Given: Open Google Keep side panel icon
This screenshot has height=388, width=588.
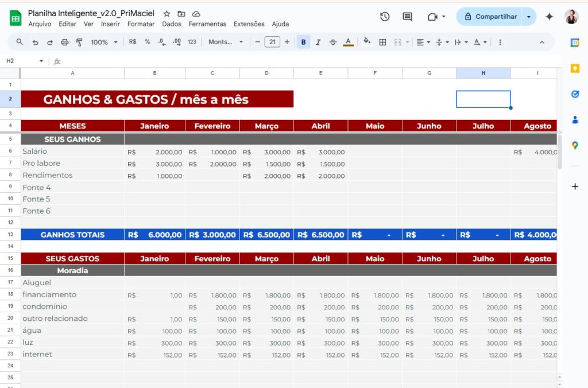Looking at the screenshot, I should point(575,68).
